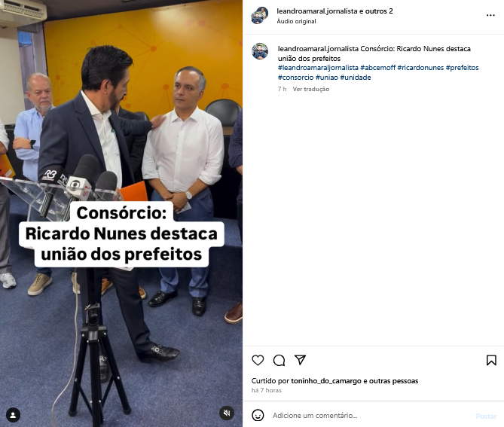The height and width of the screenshot is (427, 504).
Task: Share post using paper plane icon
Action: click(300, 360)
